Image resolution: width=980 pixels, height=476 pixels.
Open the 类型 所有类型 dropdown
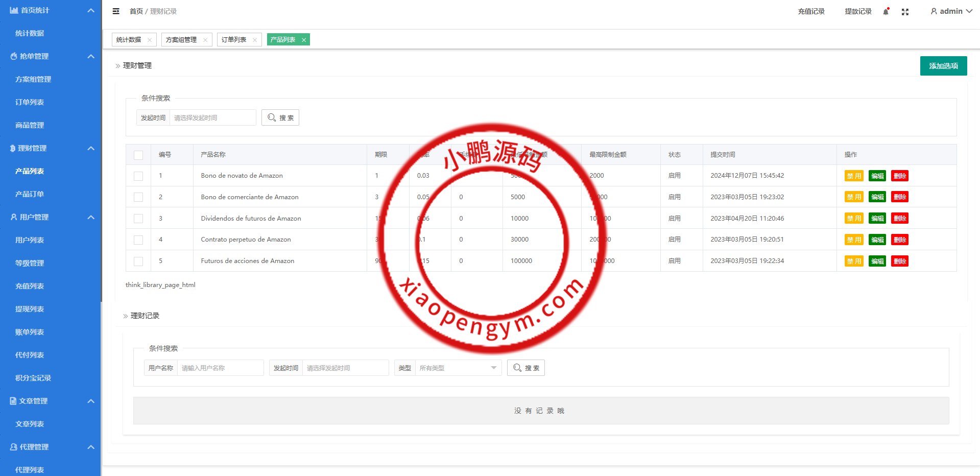(x=458, y=368)
